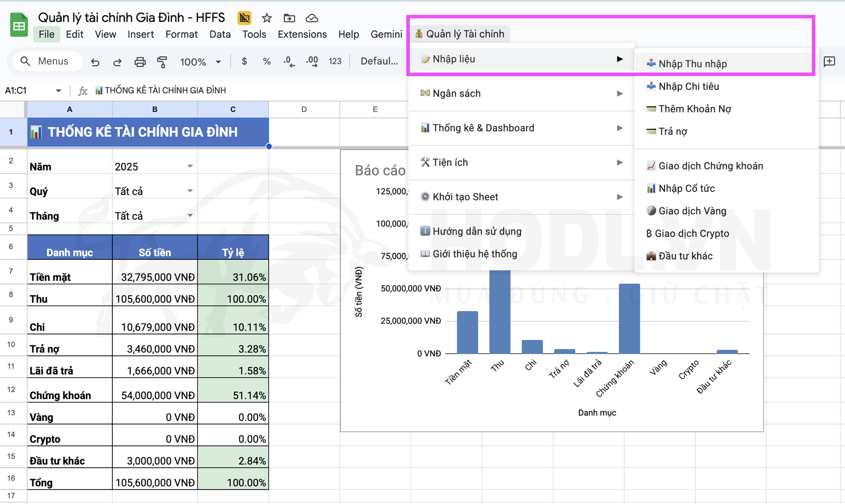
Task: Click the redo arrow icon
Action: tap(117, 62)
